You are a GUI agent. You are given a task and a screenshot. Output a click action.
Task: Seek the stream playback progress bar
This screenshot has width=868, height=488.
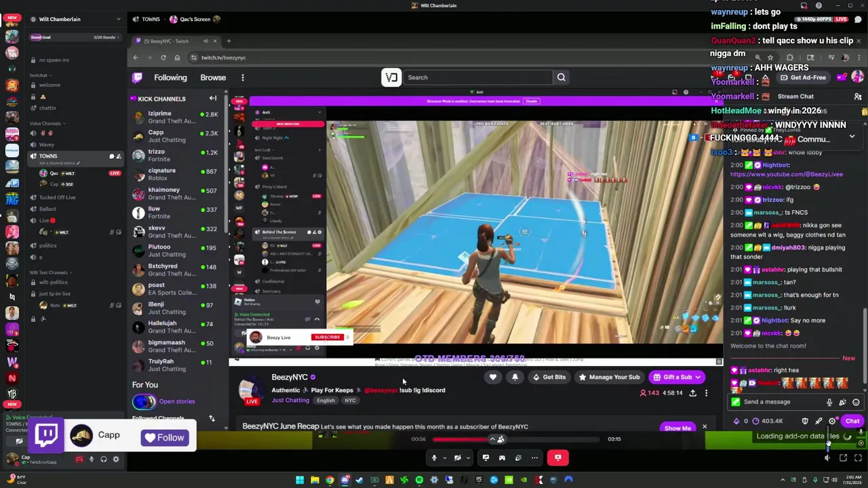(516, 439)
